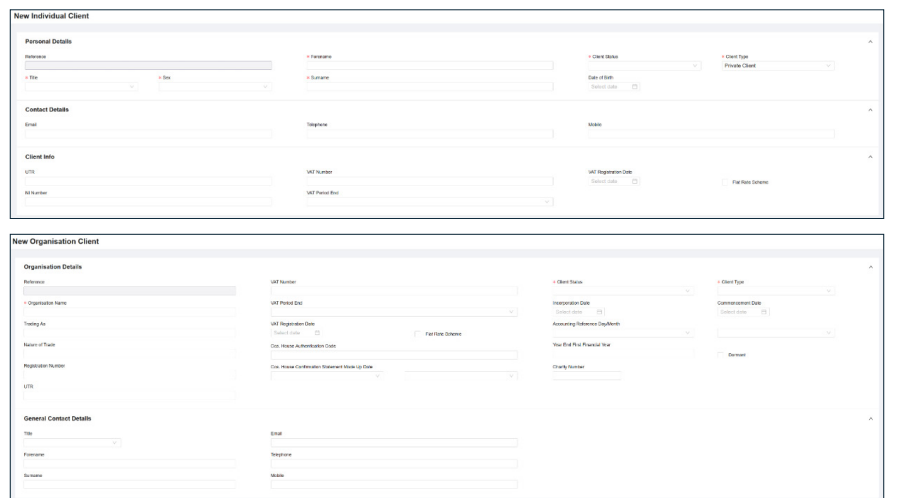Open the Commencement Date calendar picker
The height and width of the screenshot is (498, 903).
(765, 313)
